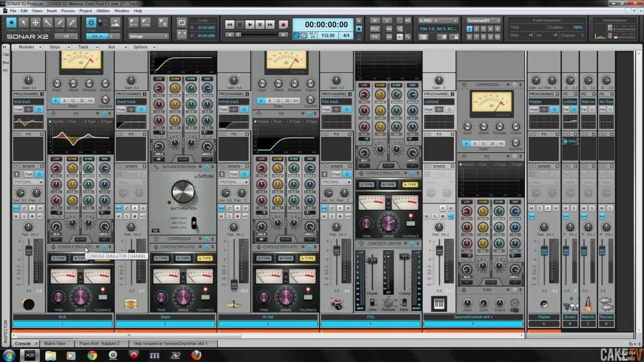644x362 pixels.
Task: Select N-TYPE on Fills console emulator
Action: point(388,185)
